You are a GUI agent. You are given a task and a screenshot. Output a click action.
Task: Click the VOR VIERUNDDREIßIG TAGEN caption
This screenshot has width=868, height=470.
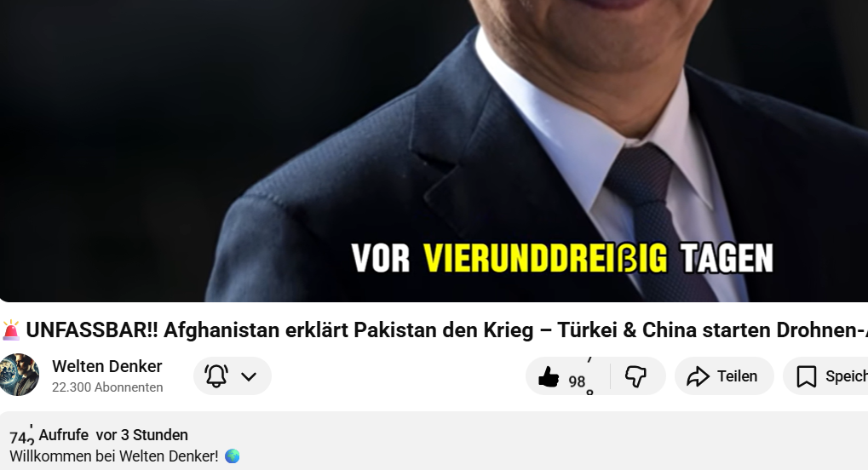tap(562, 258)
